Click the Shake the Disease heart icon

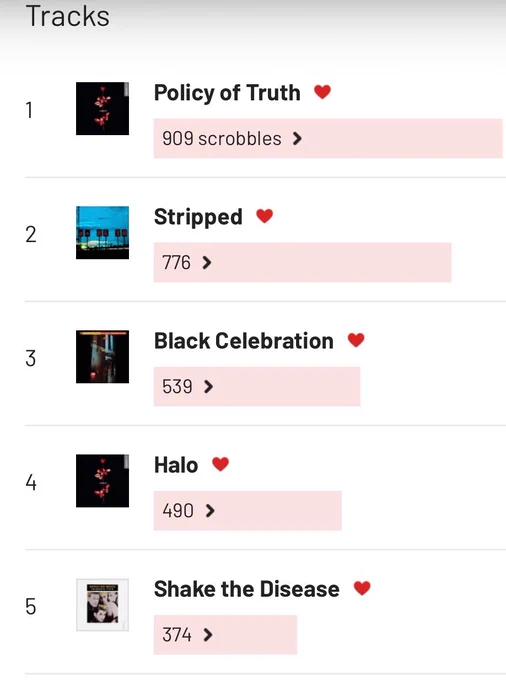point(362,588)
